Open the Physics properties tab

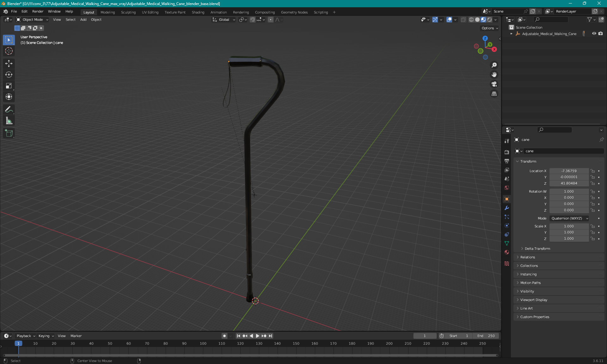click(507, 226)
